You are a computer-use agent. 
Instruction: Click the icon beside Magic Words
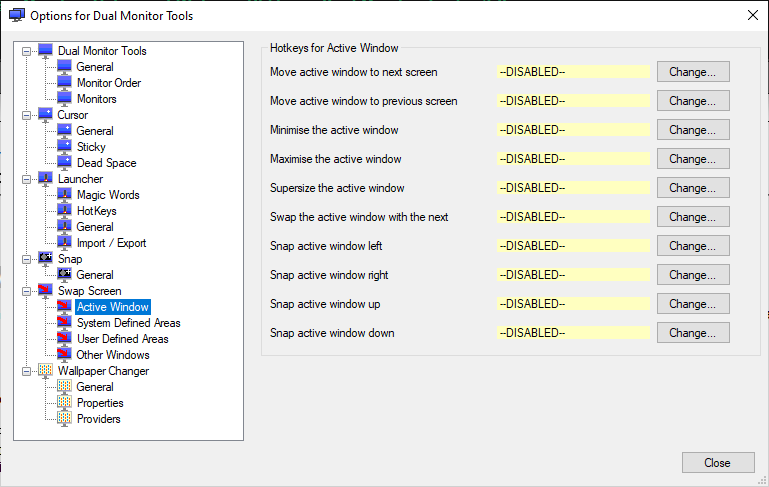[x=64, y=195]
